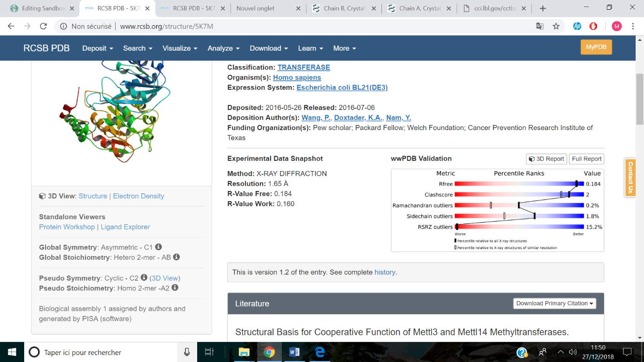Image resolution: width=644 pixels, height=362 pixels.
Task: Open the translate page icon in address bar
Action: pyautogui.click(x=540, y=26)
